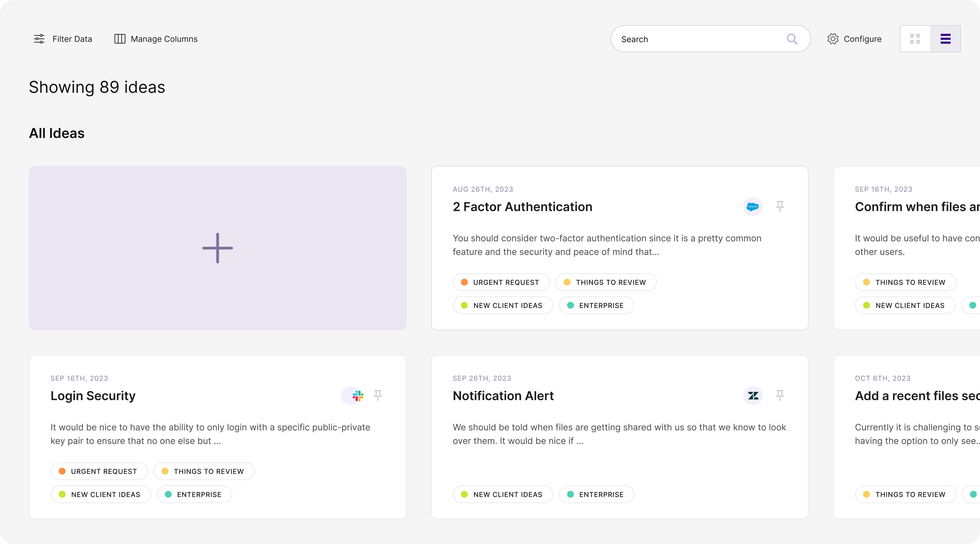The width and height of the screenshot is (980, 544).
Task: Pin the Notification Alert idea
Action: pos(780,395)
